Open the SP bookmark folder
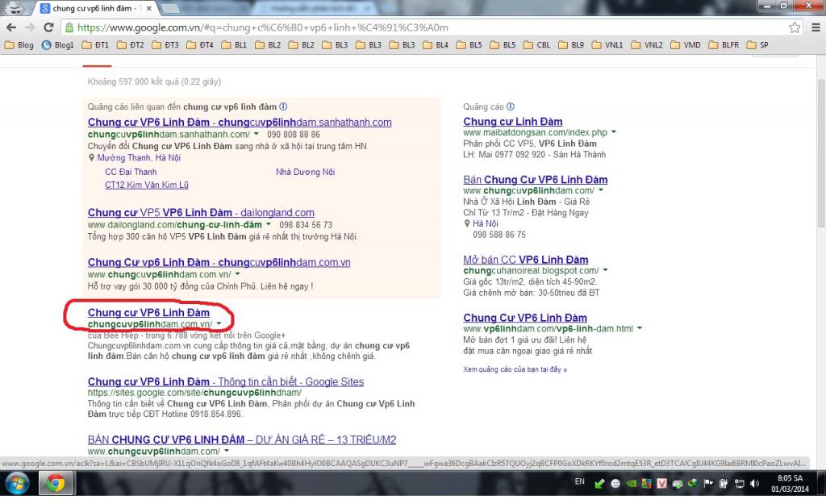 [757, 45]
